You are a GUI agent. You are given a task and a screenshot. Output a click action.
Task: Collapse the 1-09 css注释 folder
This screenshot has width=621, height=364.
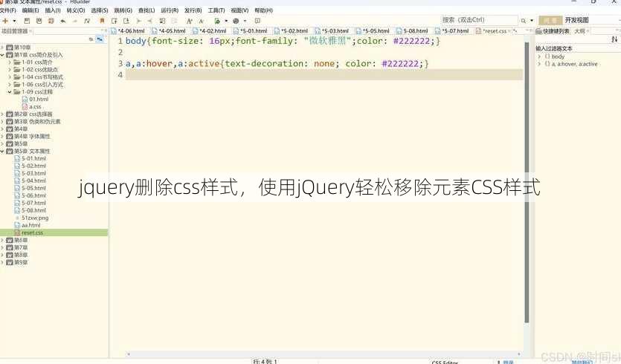(10, 92)
